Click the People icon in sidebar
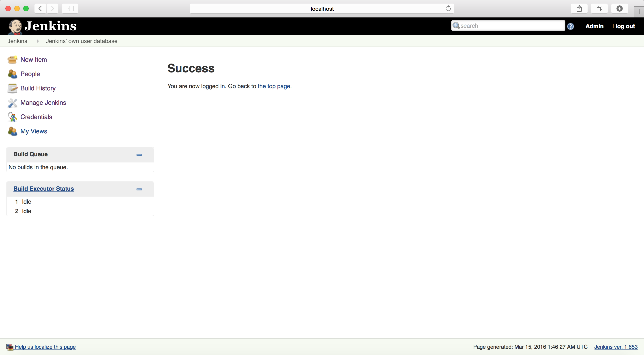 click(12, 74)
